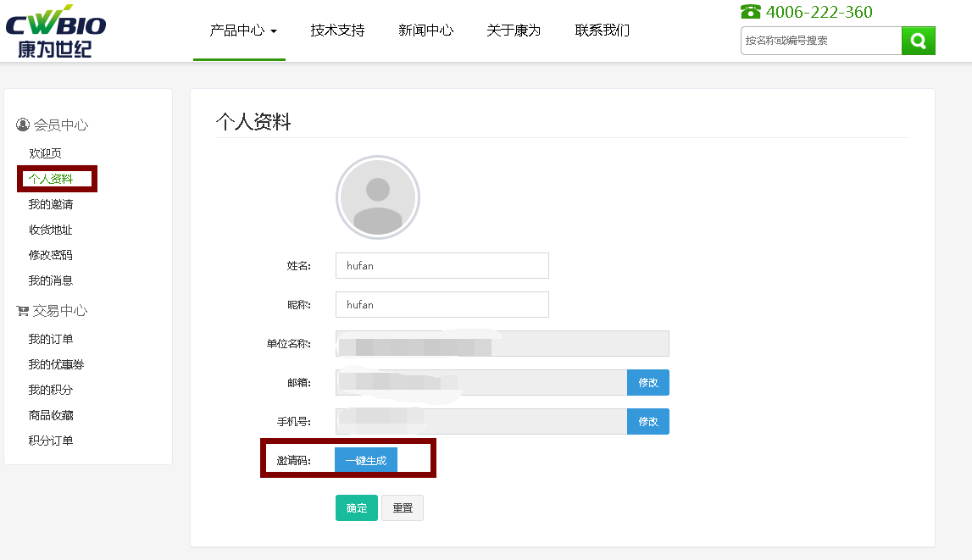The height and width of the screenshot is (560, 972).
Task: Generate invite code with 一键生成
Action: pyautogui.click(x=366, y=460)
